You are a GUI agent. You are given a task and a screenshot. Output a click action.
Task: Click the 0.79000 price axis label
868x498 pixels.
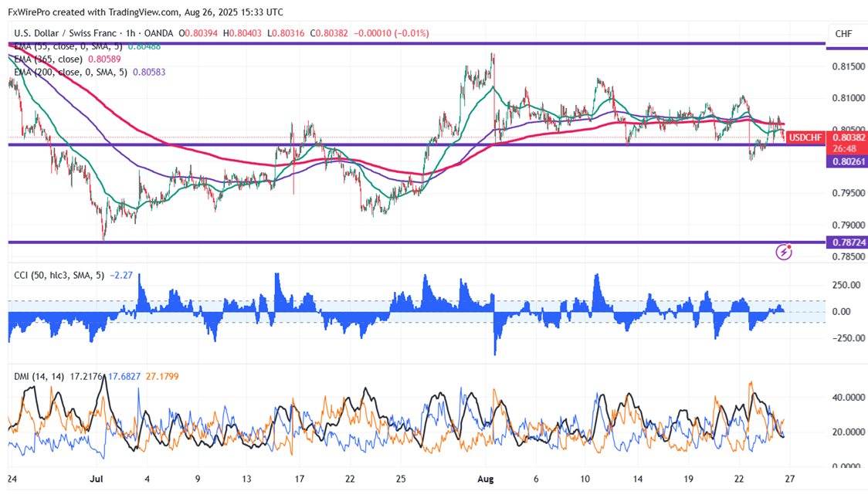coord(849,225)
